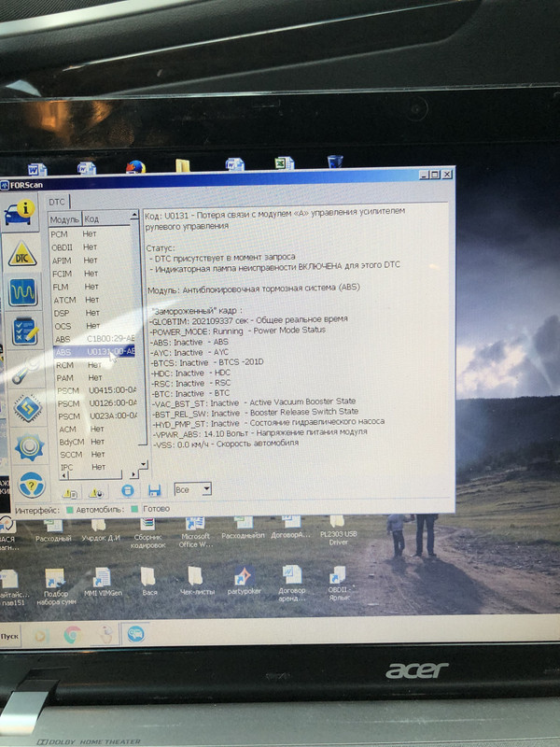Open the Вася desktop folder
This screenshot has height=747, width=560.
[x=149, y=582]
